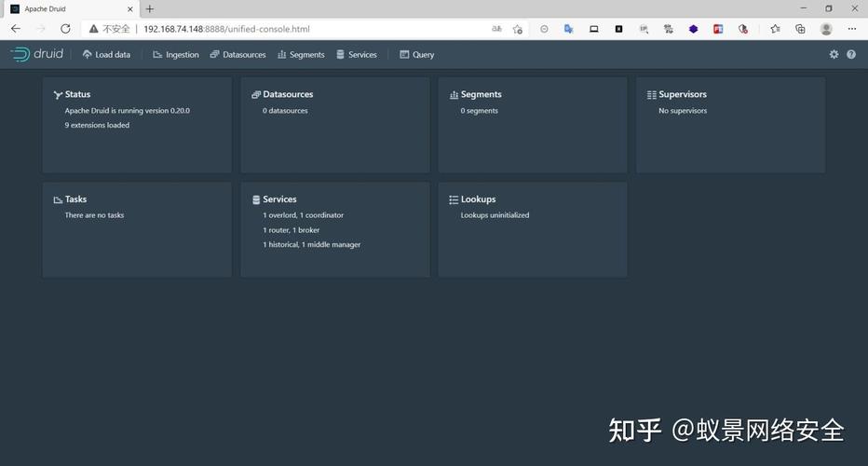Open the Services view in navbar
The height and width of the screenshot is (466, 868).
point(357,54)
